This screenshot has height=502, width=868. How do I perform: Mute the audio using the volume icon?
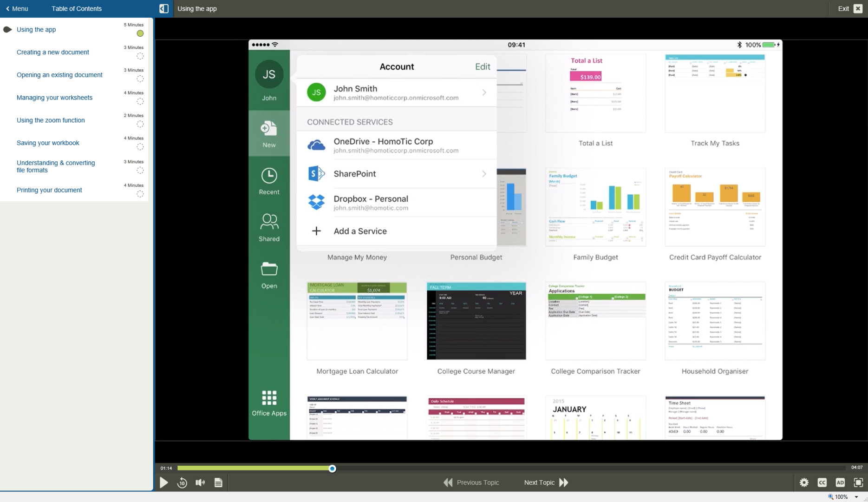point(200,482)
